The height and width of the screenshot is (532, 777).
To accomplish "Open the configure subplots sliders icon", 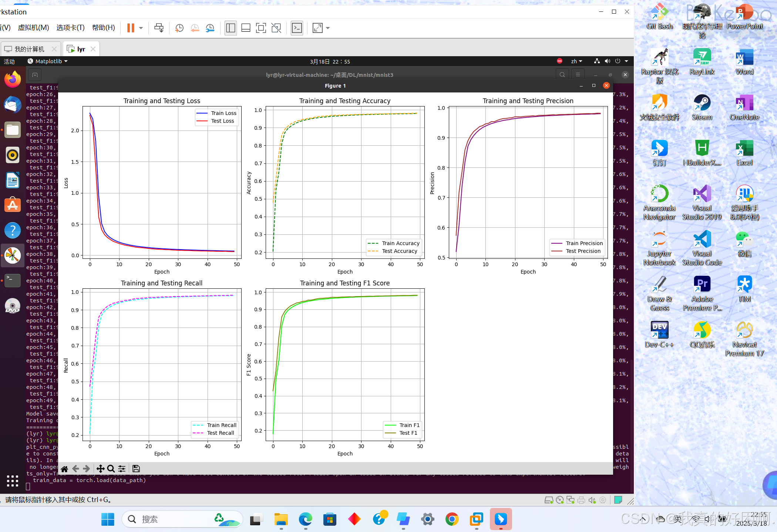I will (122, 469).
